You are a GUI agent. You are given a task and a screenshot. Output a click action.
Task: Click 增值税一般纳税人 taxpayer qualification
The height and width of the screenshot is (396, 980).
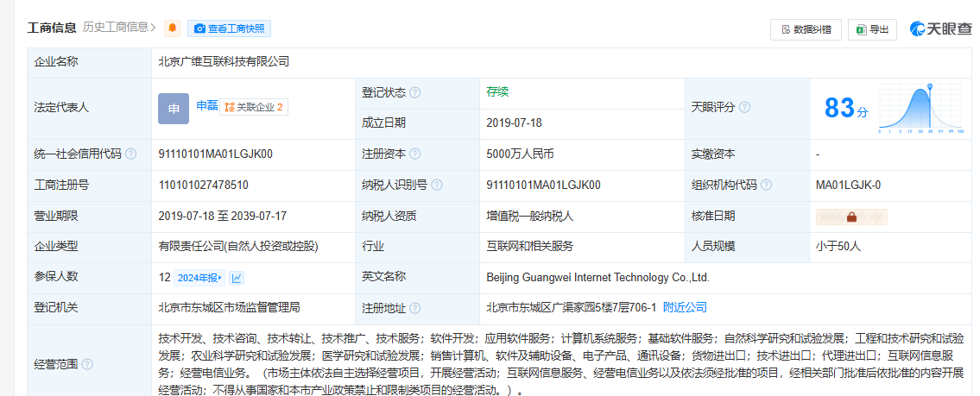(x=530, y=216)
